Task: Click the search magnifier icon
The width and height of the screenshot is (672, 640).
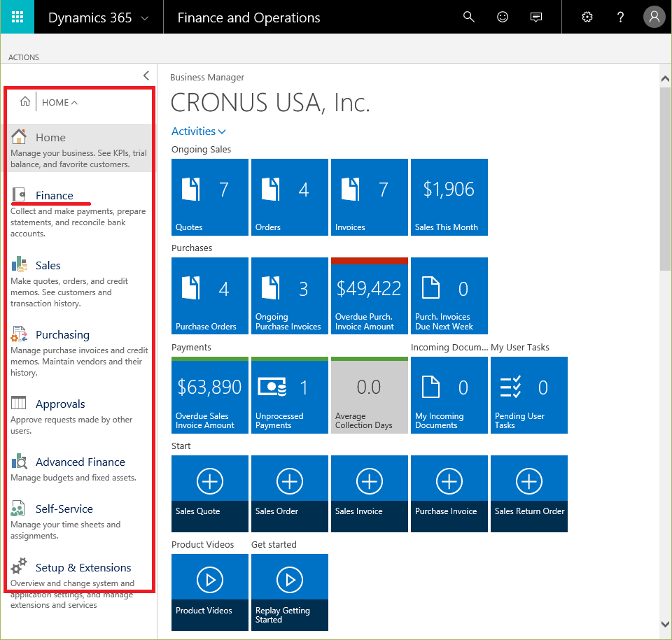Action: coord(469,17)
